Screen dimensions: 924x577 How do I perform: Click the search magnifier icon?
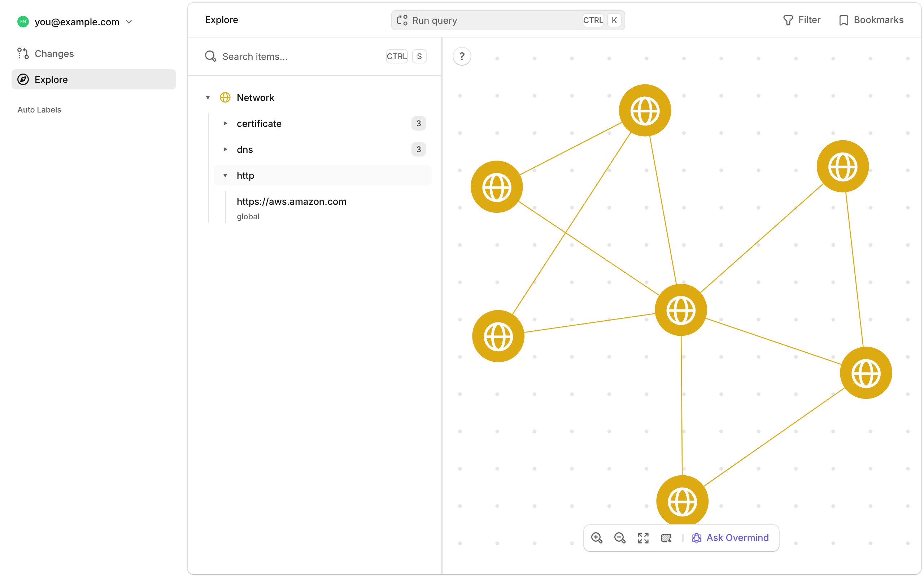coord(210,56)
